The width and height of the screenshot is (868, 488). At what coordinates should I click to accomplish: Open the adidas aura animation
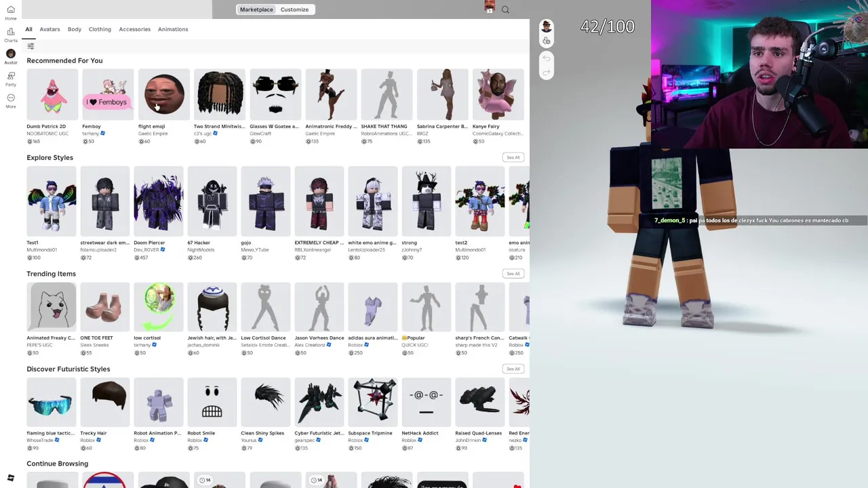coord(373,307)
